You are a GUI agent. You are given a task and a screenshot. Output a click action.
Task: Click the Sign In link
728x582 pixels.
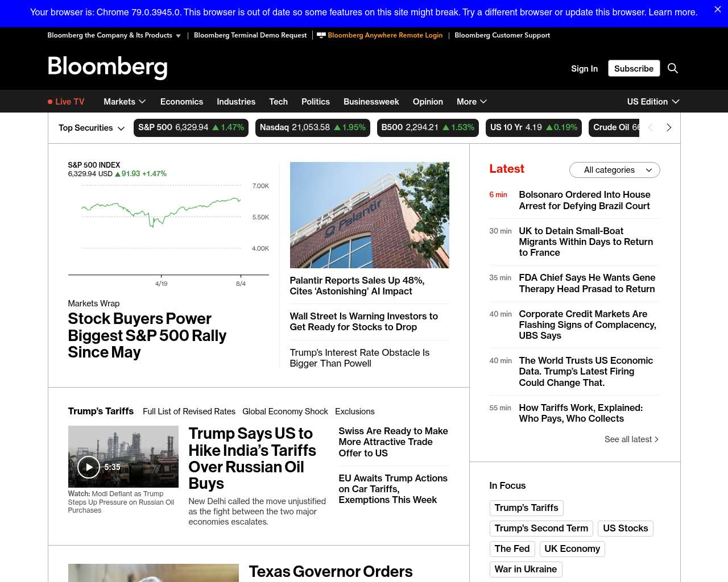[584, 68]
